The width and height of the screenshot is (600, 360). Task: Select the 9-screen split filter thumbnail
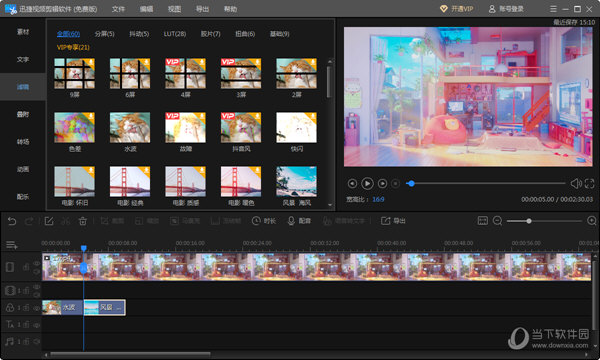coord(74,73)
